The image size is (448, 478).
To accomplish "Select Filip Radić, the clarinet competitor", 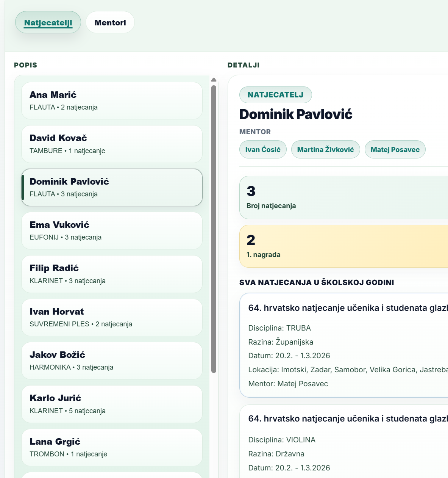I will tap(112, 274).
